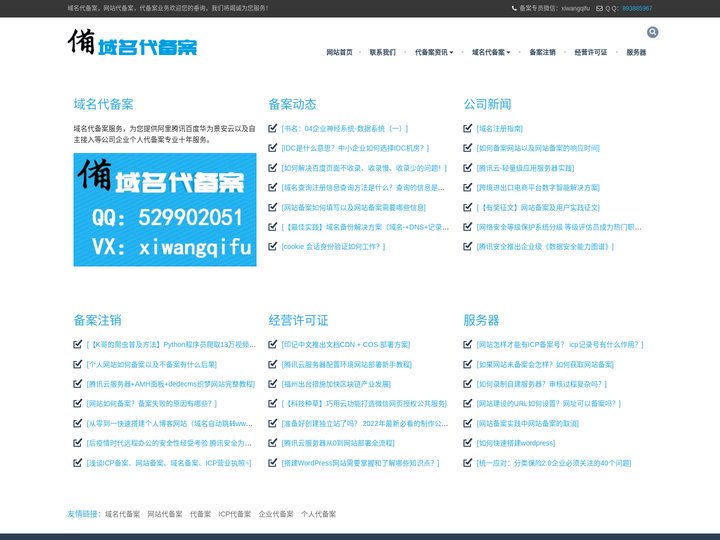Open article 如何录制自建服务器？审核过程复杂吗
The width and height of the screenshot is (720, 540).
point(541,384)
